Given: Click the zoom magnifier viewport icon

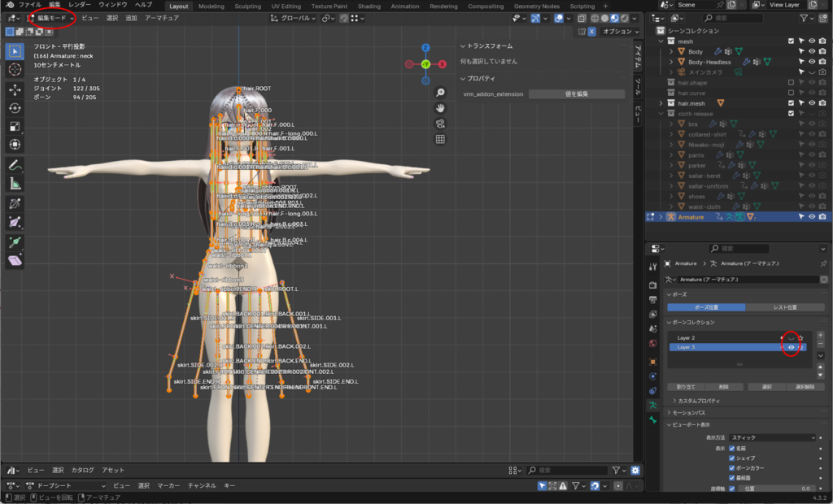Looking at the screenshot, I should click(x=440, y=93).
